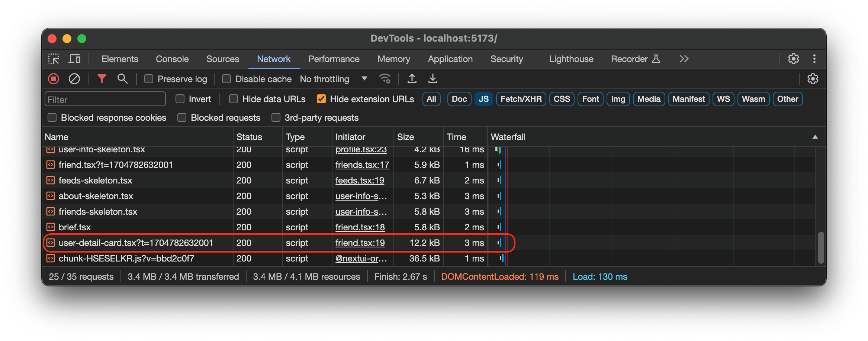The width and height of the screenshot is (868, 341).
Task: Enable Preserve log
Action: tap(149, 79)
